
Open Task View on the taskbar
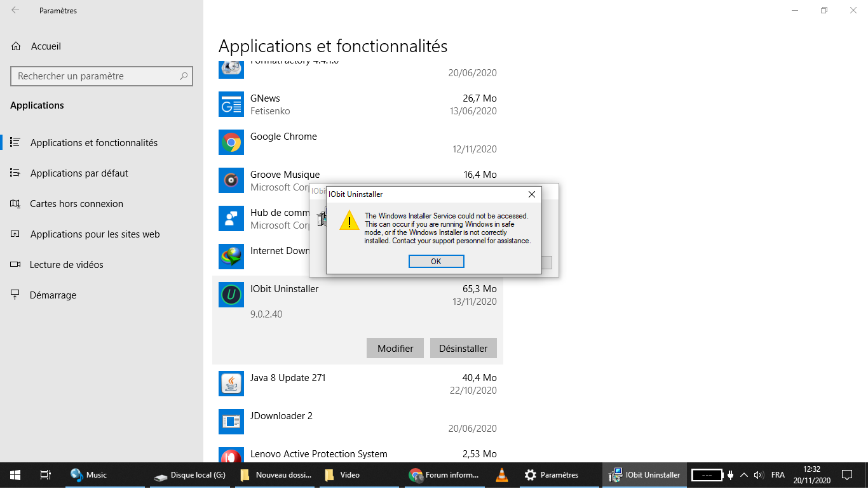pyautogui.click(x=46, y=475)
